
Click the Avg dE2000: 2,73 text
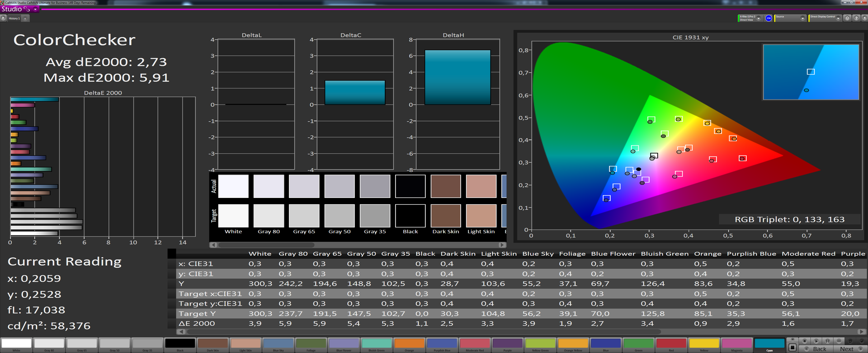pyautogui.click(x=106, y=62)
